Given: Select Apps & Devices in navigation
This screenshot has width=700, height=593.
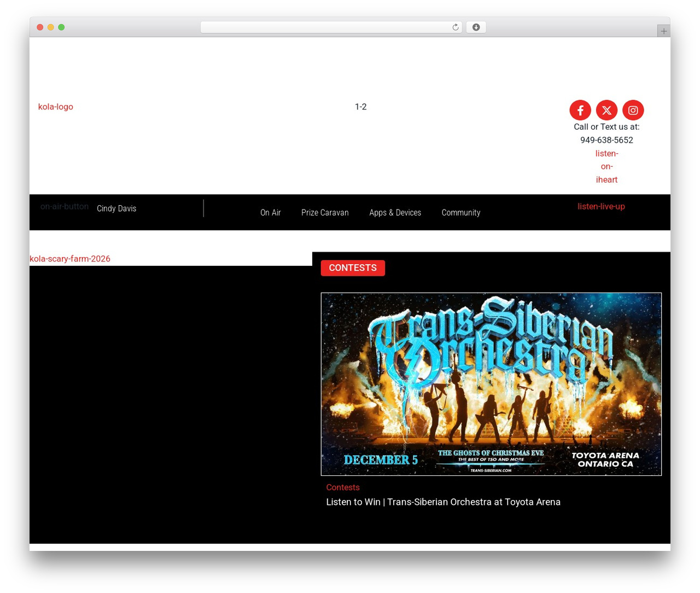Looking at the screenshot, I should tap(395, 213).
